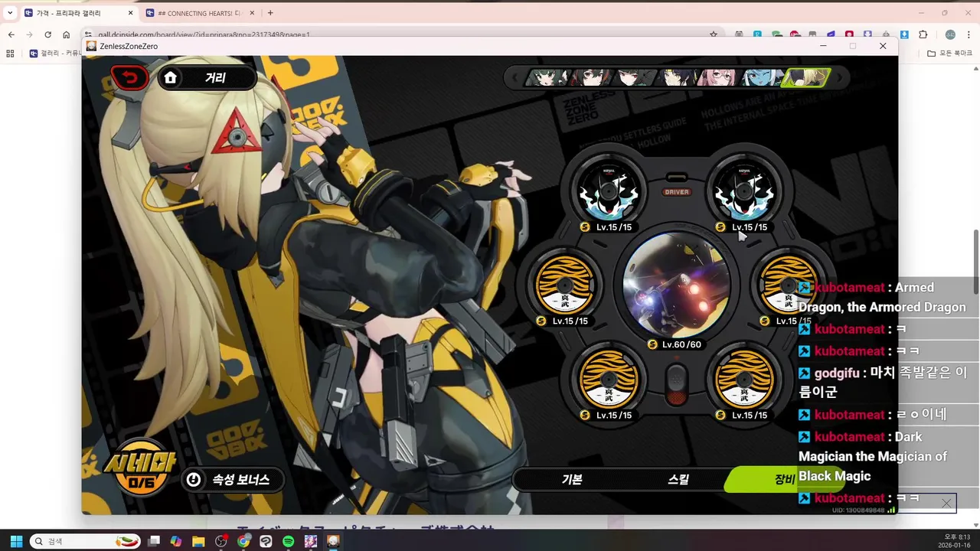Go to next characters with right arrow
Viewport: 980px width, 551px height.
840,77
